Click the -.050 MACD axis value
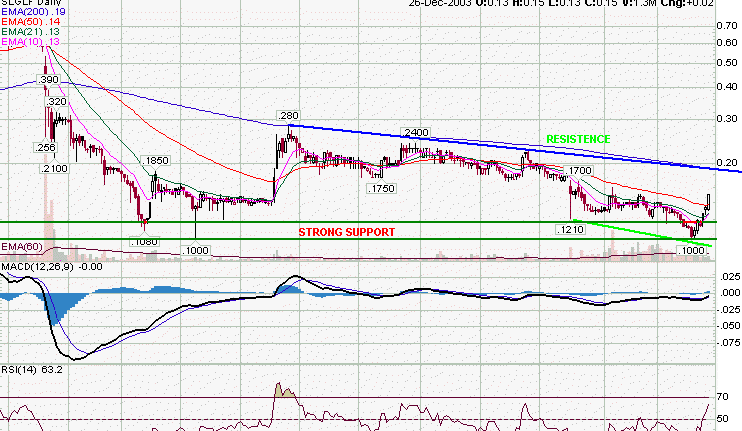The image size is (742, 431). [x=728, y=325]
